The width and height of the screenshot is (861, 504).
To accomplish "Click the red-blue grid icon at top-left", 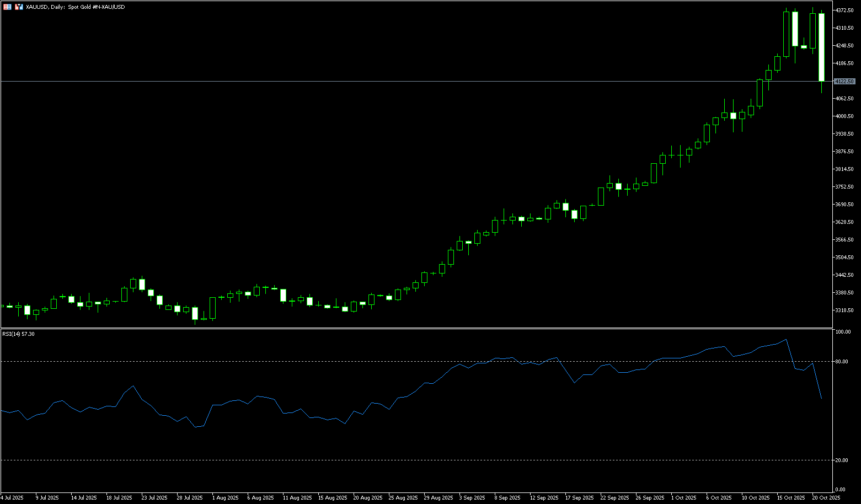I will tap(7, 7).
